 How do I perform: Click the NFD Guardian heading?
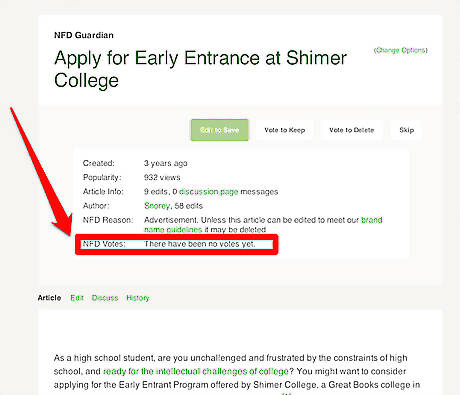tap(84, 35)
